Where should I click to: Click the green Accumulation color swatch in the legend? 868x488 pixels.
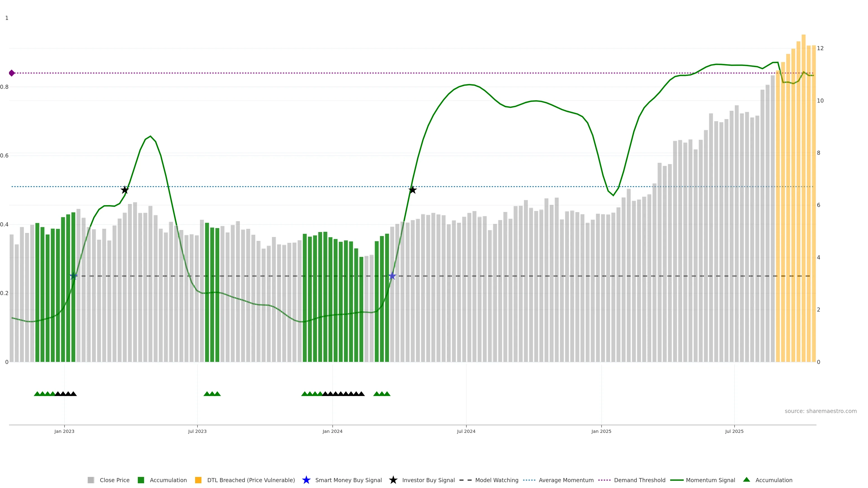(x=141, y=480)
